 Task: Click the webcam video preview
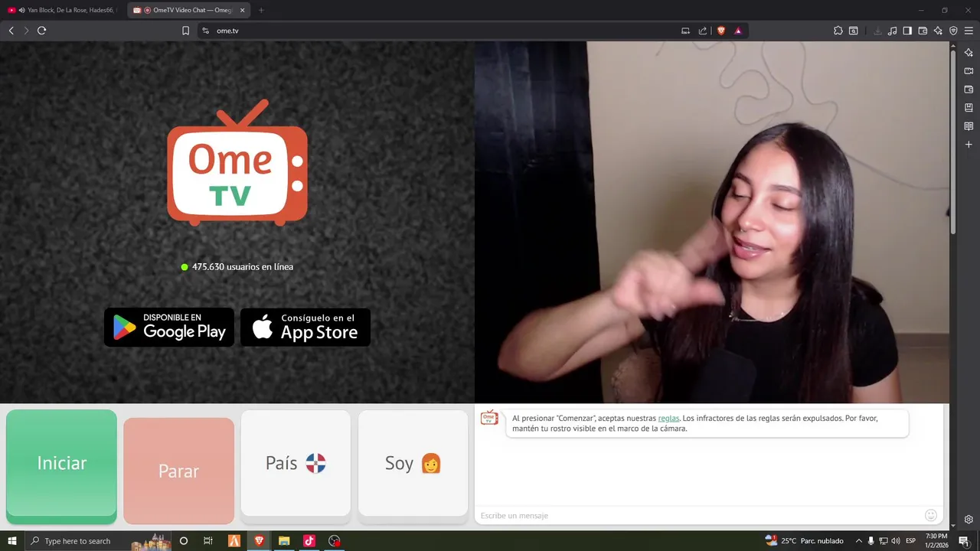point(712,222)
